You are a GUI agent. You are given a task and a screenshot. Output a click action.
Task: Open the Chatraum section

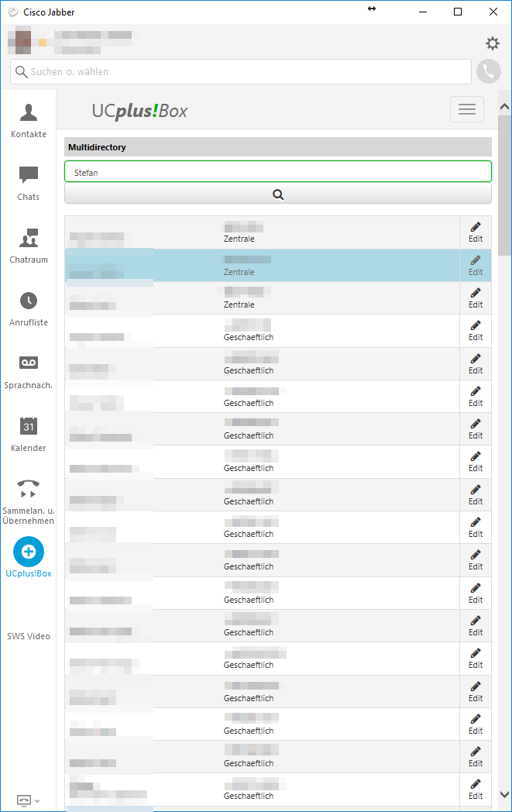[29, 246]
